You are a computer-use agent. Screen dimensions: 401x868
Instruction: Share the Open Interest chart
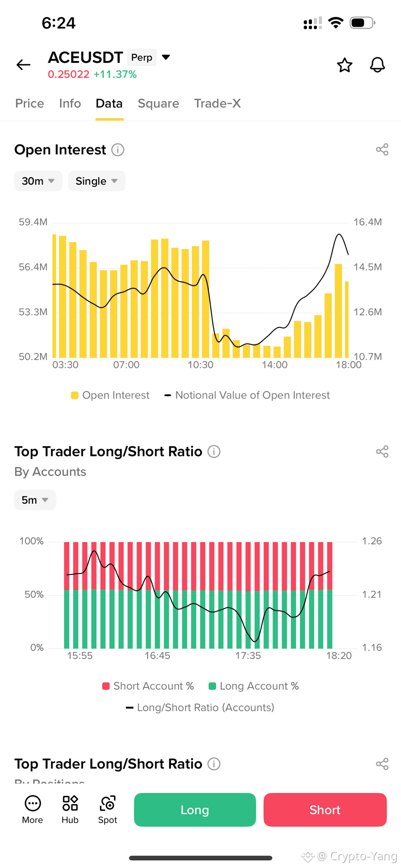pyautogui.click(x=382, y=150)
